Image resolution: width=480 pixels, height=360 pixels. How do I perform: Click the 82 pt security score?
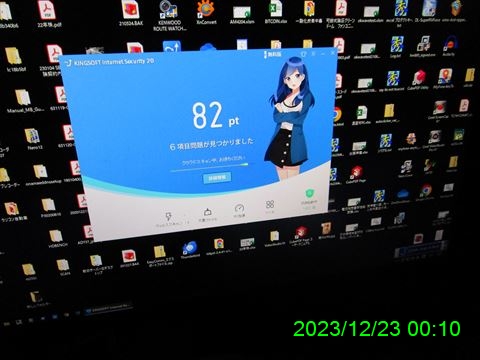click(215, 115)
